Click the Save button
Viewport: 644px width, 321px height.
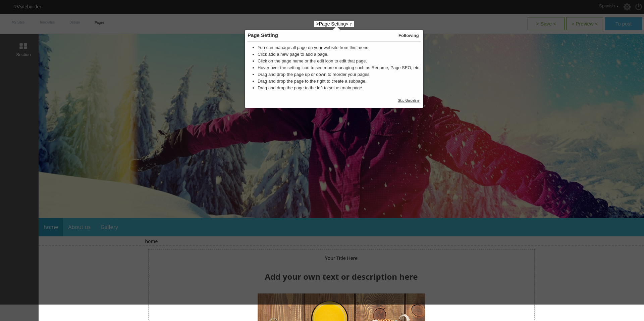[546, 24]
